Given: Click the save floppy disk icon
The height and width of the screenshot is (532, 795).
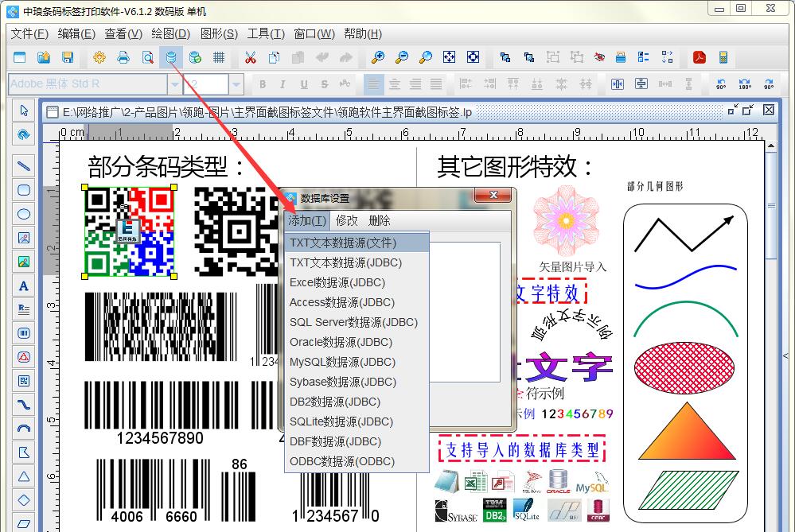Looking at the screenshot, I should click(68, 57).
